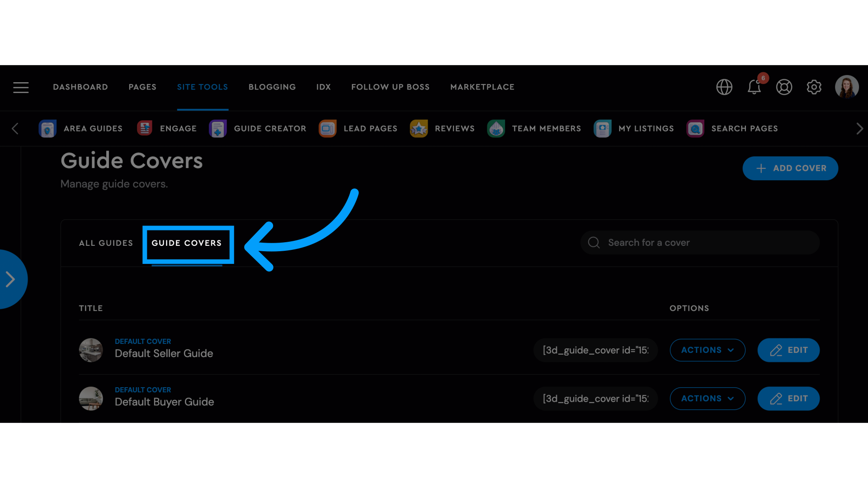
Task: Click the site settings gear icon
Action: (x=813, y=87)
